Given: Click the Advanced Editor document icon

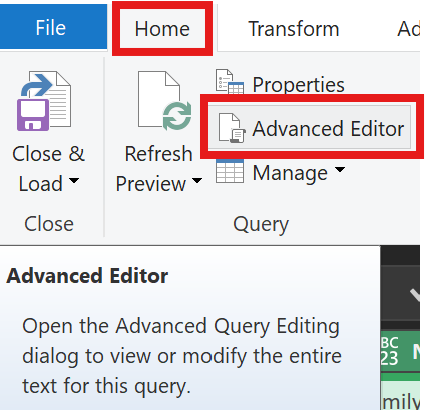Looking at the screenshot, I should click(x=232, y=128).
